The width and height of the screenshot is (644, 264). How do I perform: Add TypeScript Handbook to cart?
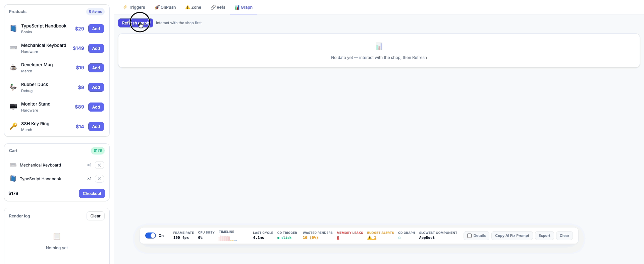point(96,28)
